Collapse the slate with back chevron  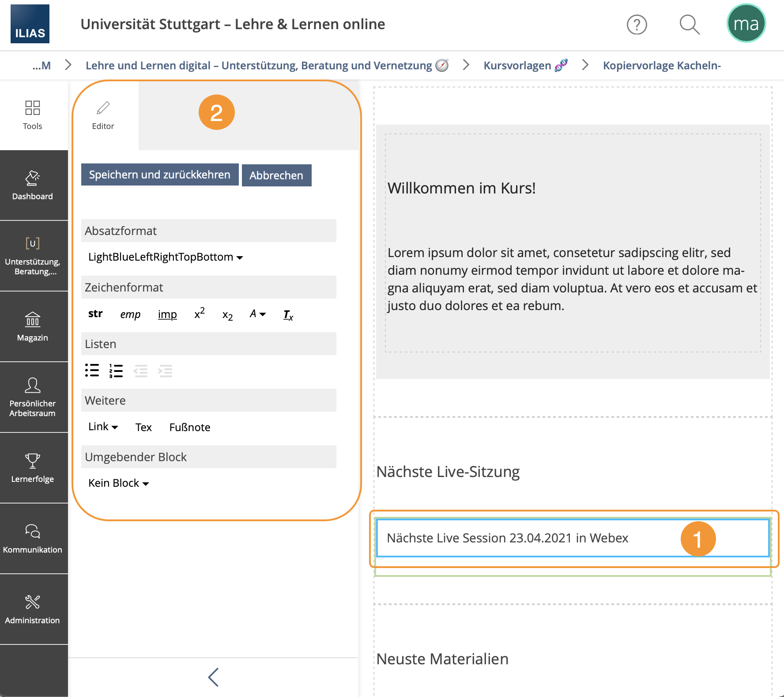pyautogui.click(x=213, y=677)
